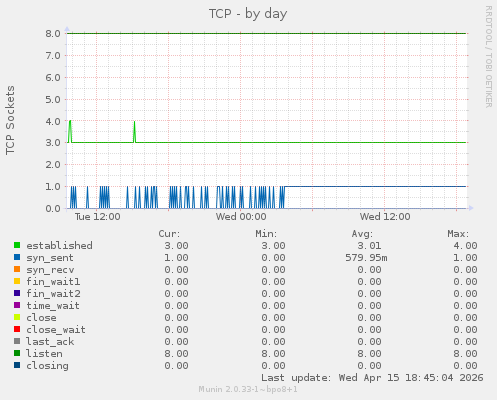Select the 'fin_wait2' legend label

(53, 294)
